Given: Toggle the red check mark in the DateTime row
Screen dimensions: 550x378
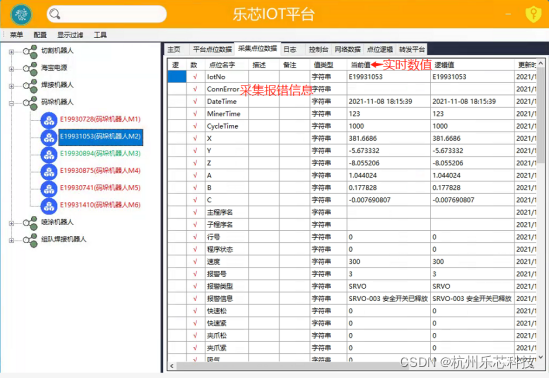Looking at the screenshot, I should pos(195,101).
